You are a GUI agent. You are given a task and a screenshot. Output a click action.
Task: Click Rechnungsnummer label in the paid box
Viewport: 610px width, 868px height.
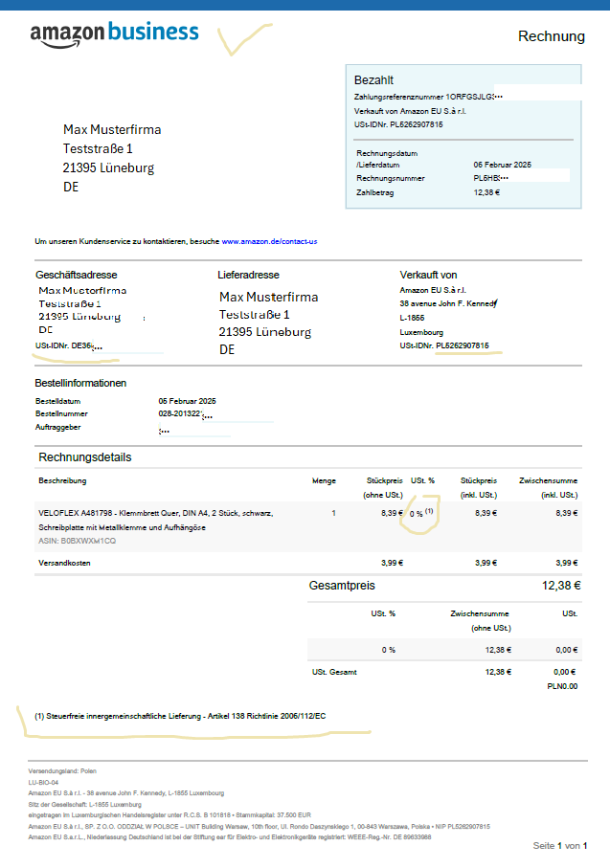coord(391,178)
